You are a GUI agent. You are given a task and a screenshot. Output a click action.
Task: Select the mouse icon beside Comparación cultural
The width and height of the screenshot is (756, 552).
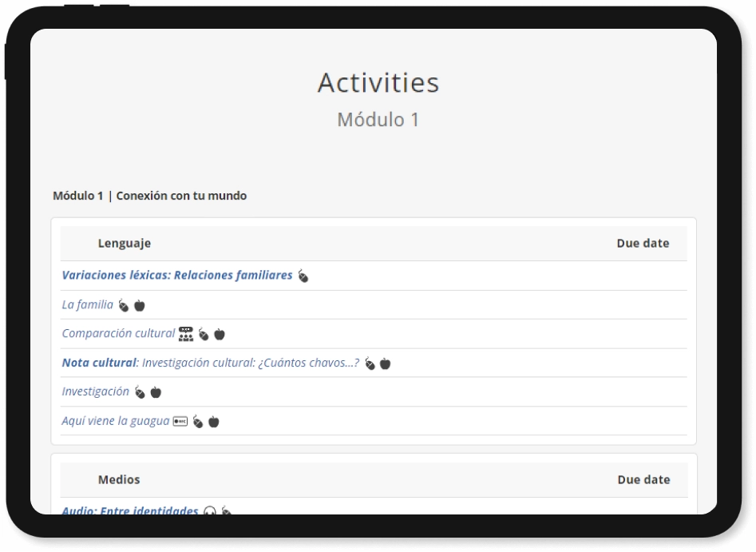pos(203,336)
